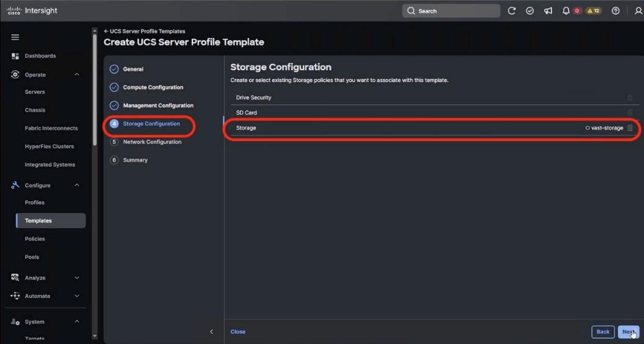The width and height of the screenshot is (644, 344).
Task: Click the General step checkmark icon
Action: point(114,69)
